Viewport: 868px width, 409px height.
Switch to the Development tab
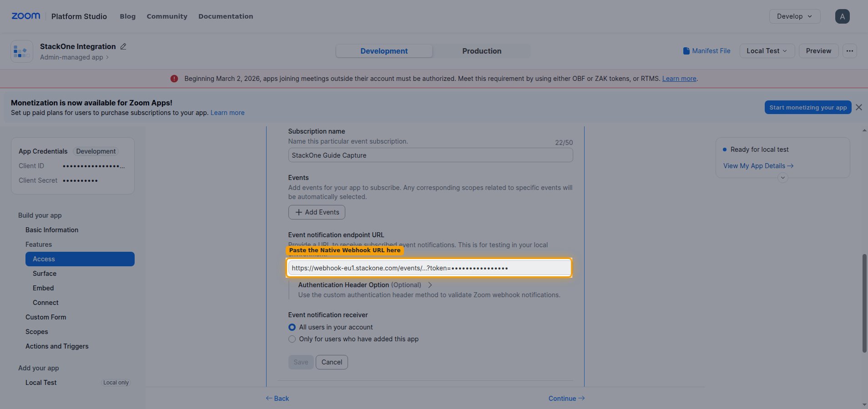(384, 51)
